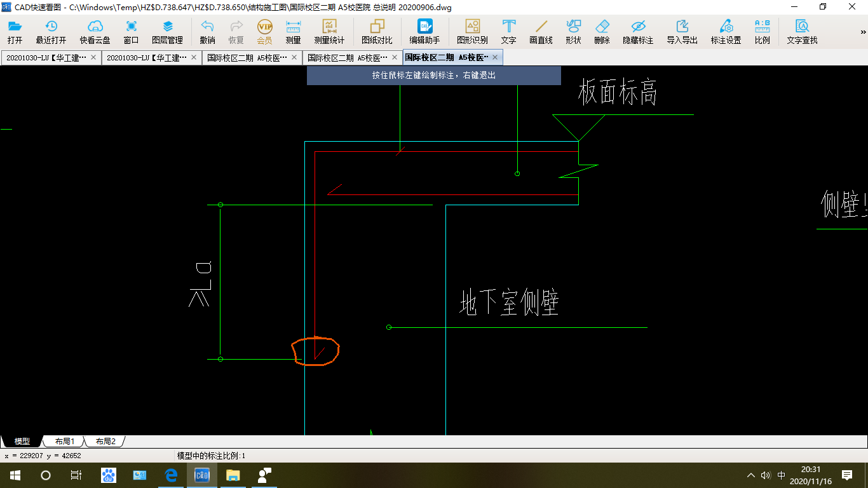Select the 模型 model tab
Image resolution: width=868 pixels, height=488 pixels.
click(22, 441)
